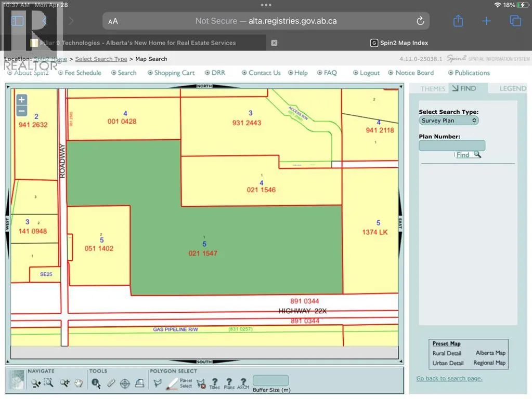Choose the ruler measure tool
Screen dimensions: 532x399
pyautogui.click(x=110, y=383)
